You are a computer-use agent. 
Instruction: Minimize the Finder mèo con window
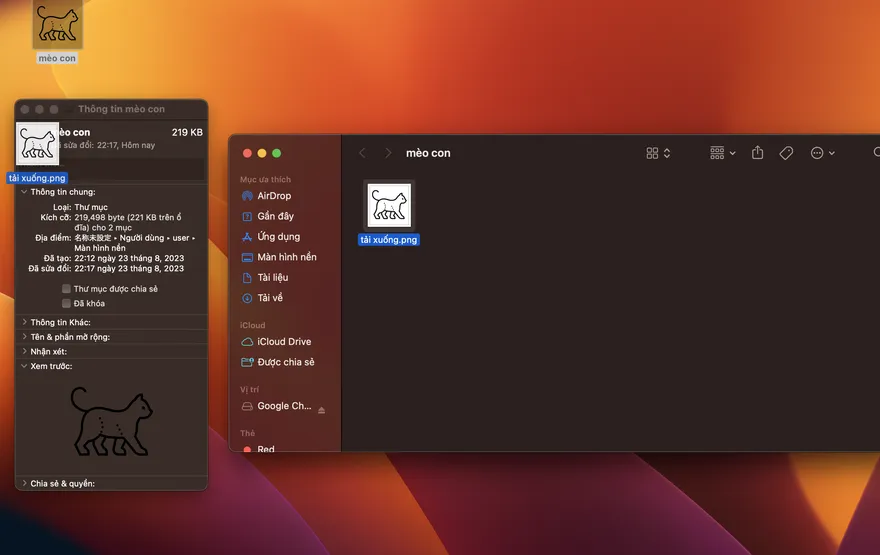coord(262,153)
